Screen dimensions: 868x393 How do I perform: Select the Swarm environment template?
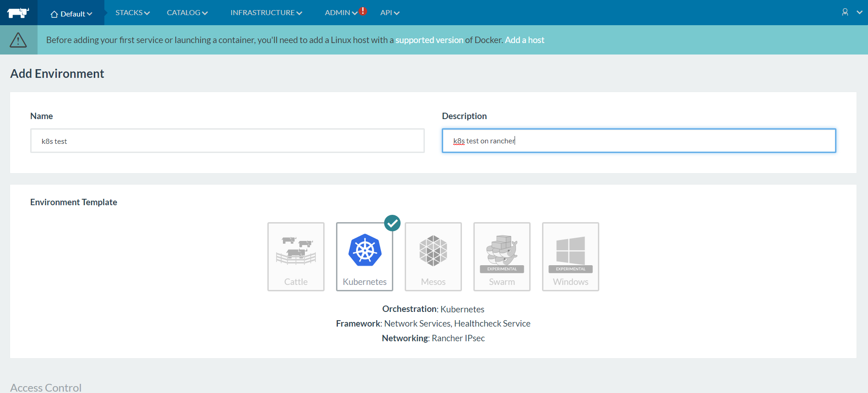click(x=502, y=257)
